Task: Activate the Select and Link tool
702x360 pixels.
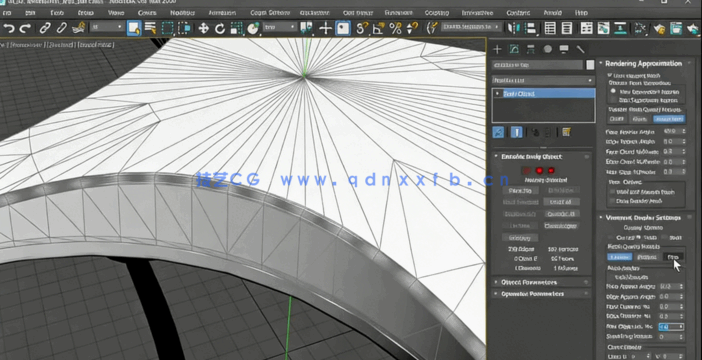Action: (44, 28)
